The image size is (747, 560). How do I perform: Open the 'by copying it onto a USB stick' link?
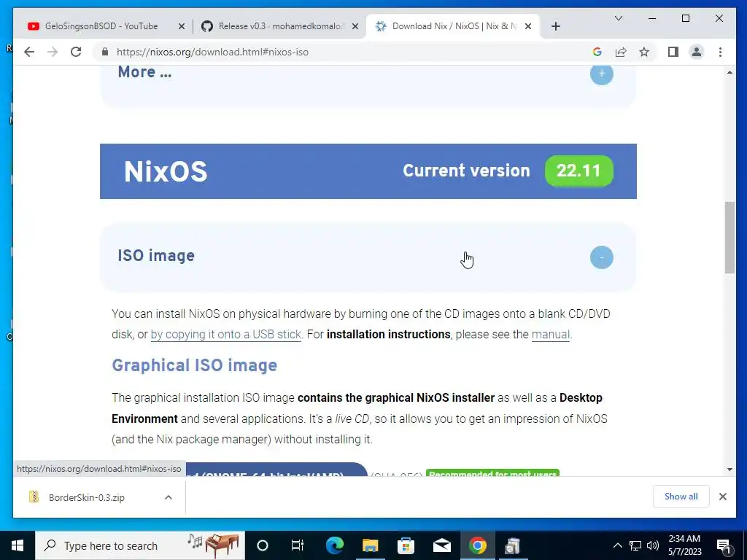pyautogui.click(x=226, y=334)
